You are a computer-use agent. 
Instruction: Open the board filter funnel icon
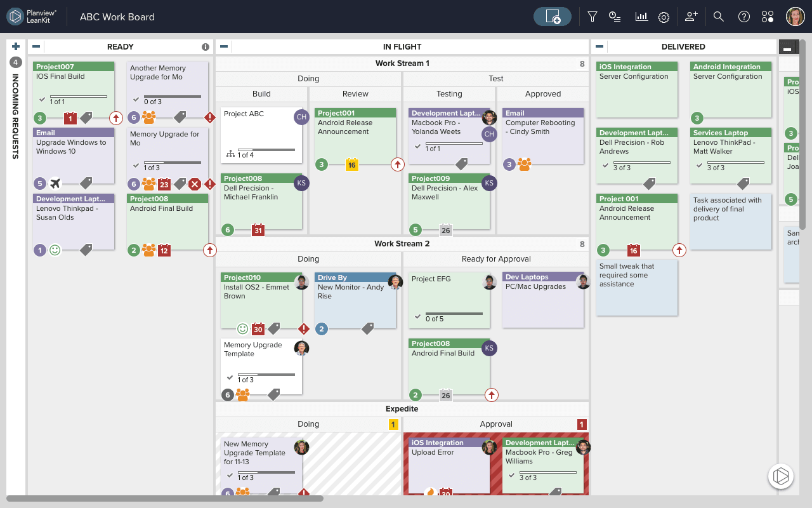coord(593,17)
